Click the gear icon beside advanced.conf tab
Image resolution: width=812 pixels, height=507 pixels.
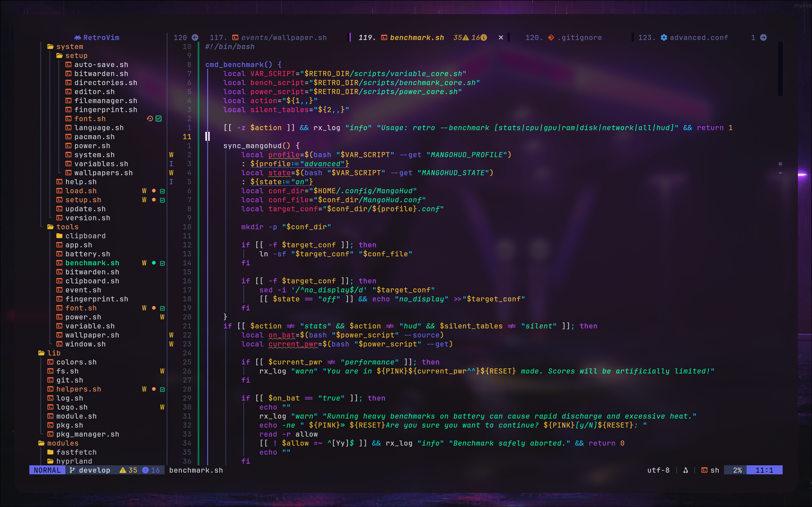(x=664, y=37)
